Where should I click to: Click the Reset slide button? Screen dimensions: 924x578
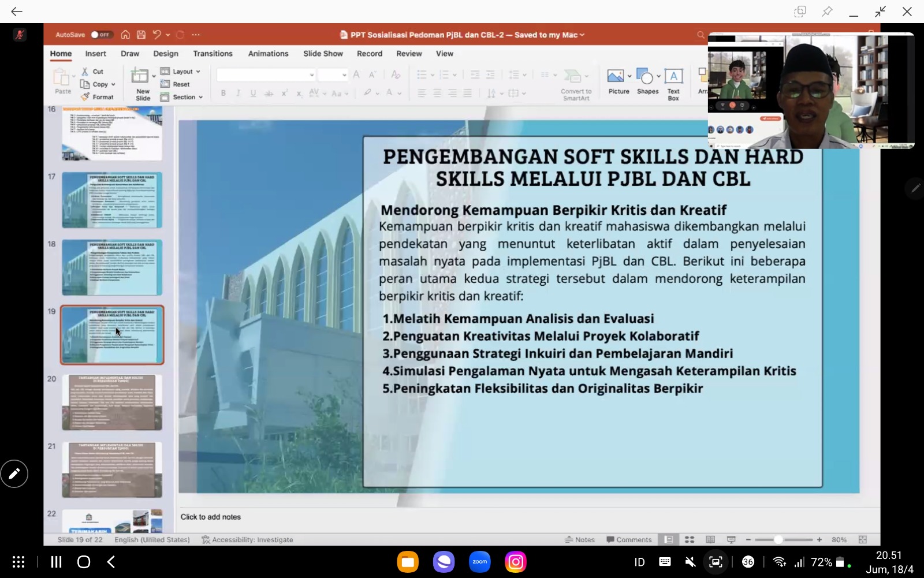tap(176, 84)
